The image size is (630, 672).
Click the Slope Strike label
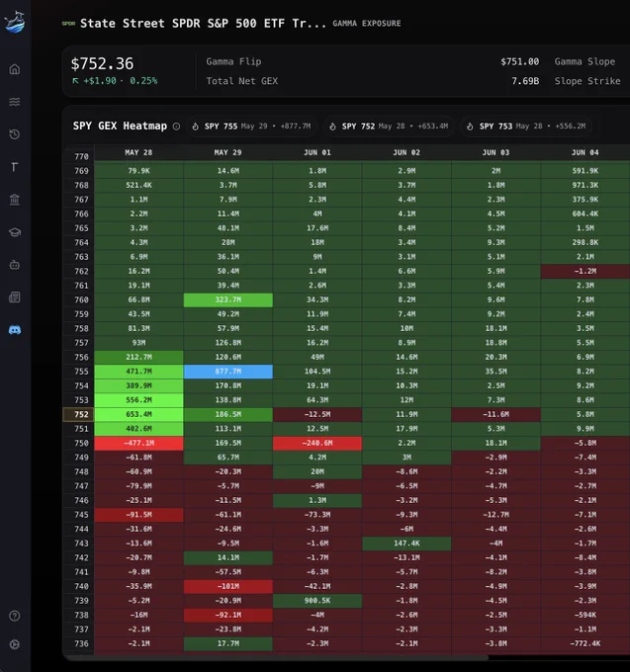coord(587,81)
